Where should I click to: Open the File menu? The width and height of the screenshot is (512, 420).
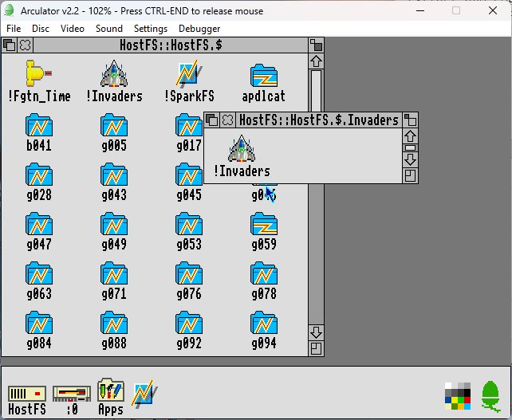(x=14, y=29)
